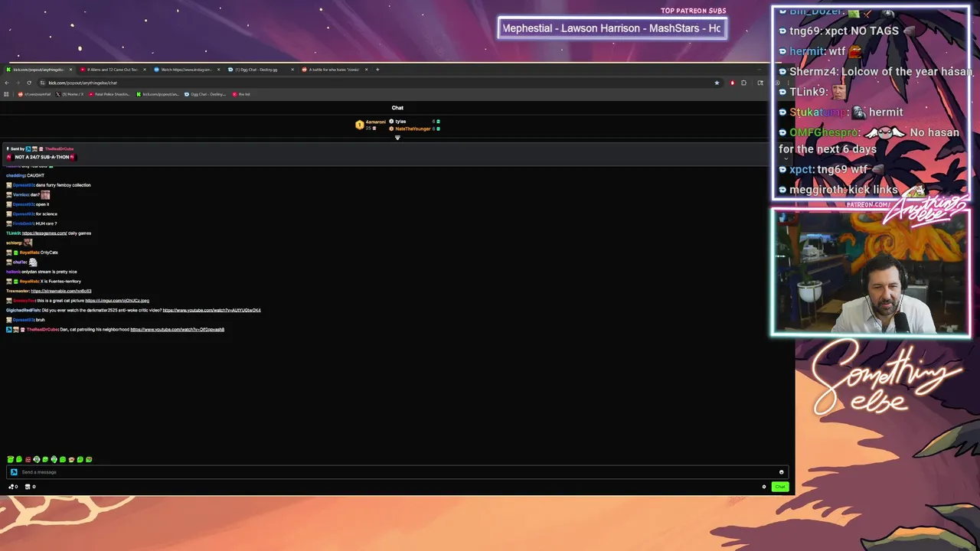
Task: Click the 'X is Fuentes-territory' message
Action: pos(60,281)
